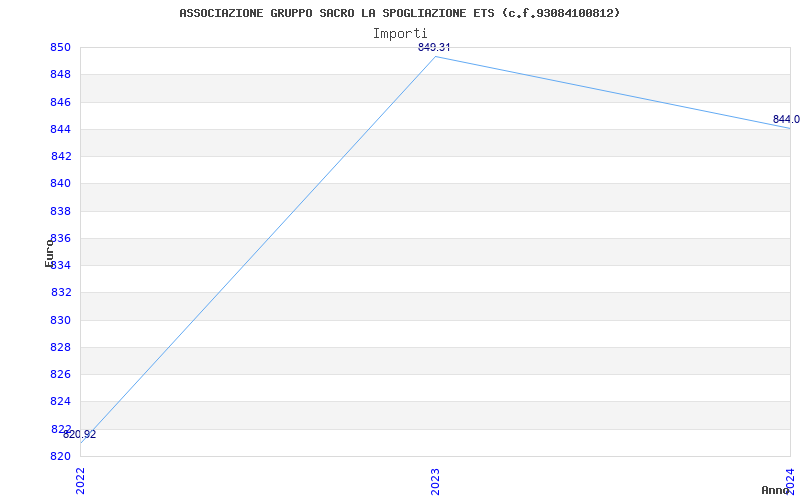Click the 836 y-axis label
800x500 pixels.
62,238
